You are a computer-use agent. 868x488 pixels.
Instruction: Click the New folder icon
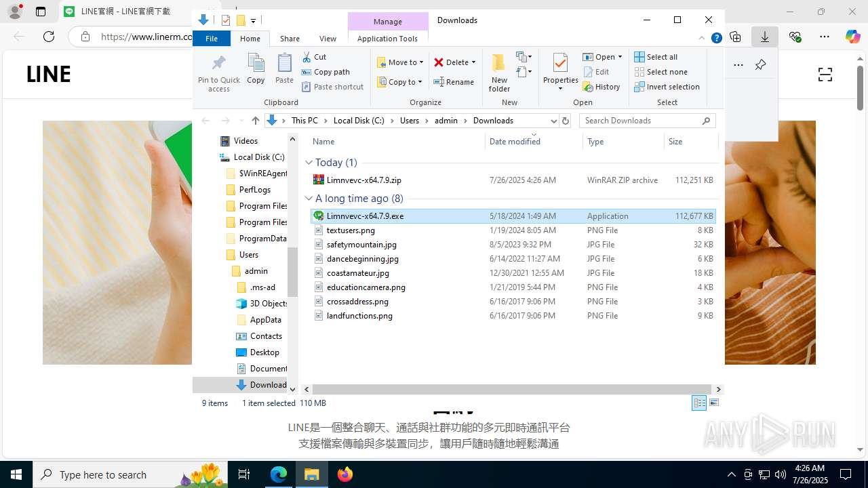(499, 63)
